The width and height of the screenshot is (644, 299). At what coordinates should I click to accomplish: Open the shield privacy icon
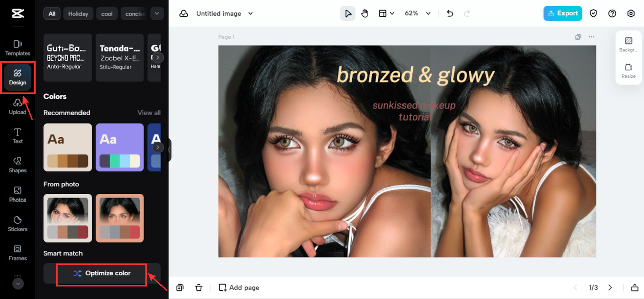[x=593, y=14]
